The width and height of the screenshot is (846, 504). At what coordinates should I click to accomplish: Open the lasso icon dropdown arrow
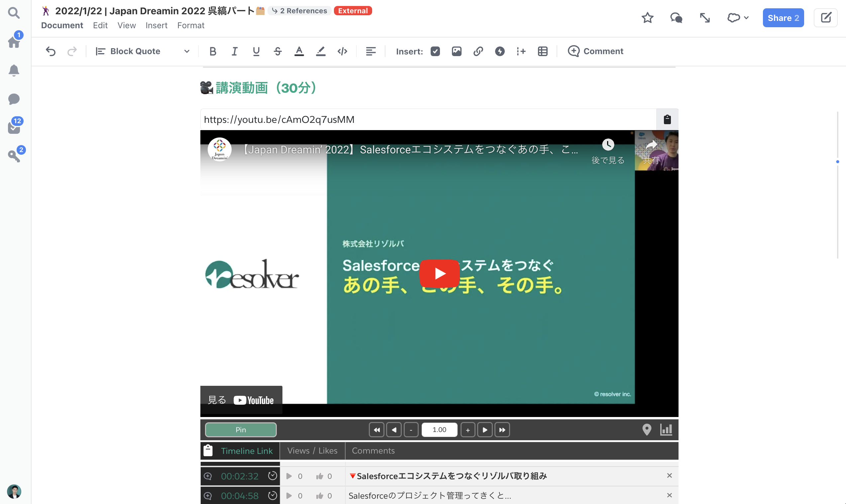click(746, 18)
